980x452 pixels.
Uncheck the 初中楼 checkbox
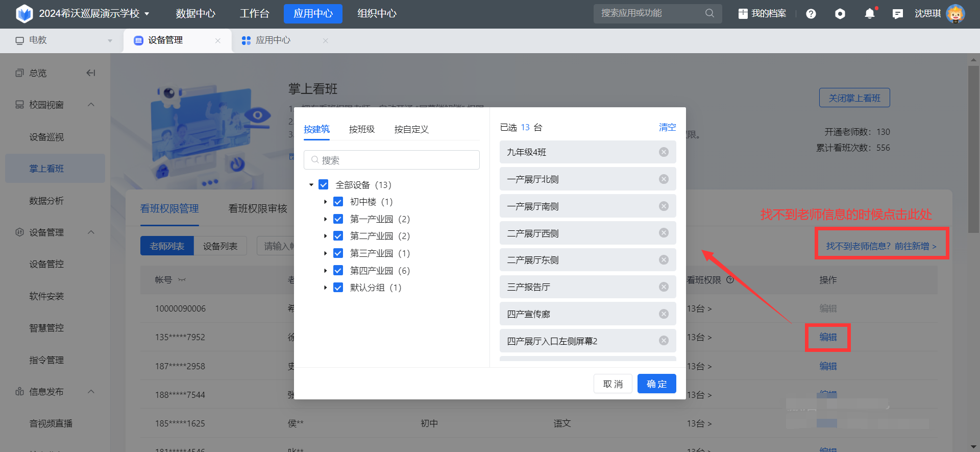click(338, 202)
